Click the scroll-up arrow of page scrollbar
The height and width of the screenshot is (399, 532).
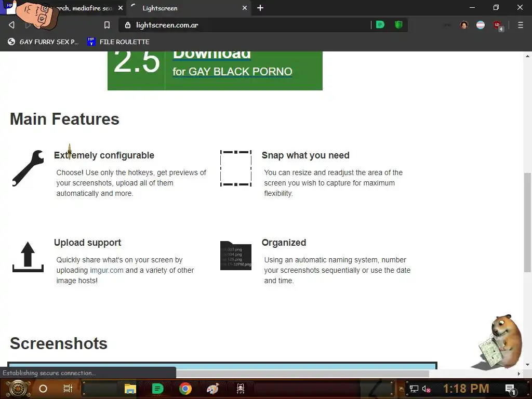coord(527,56)
